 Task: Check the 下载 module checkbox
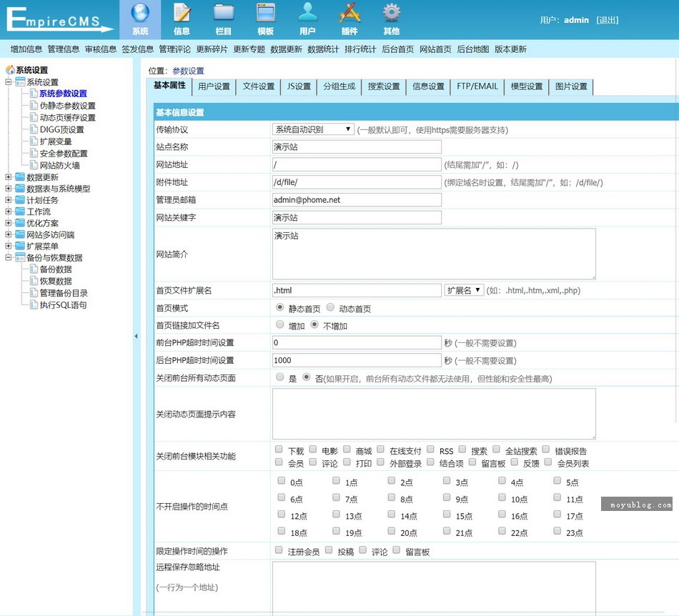point(279,449)
